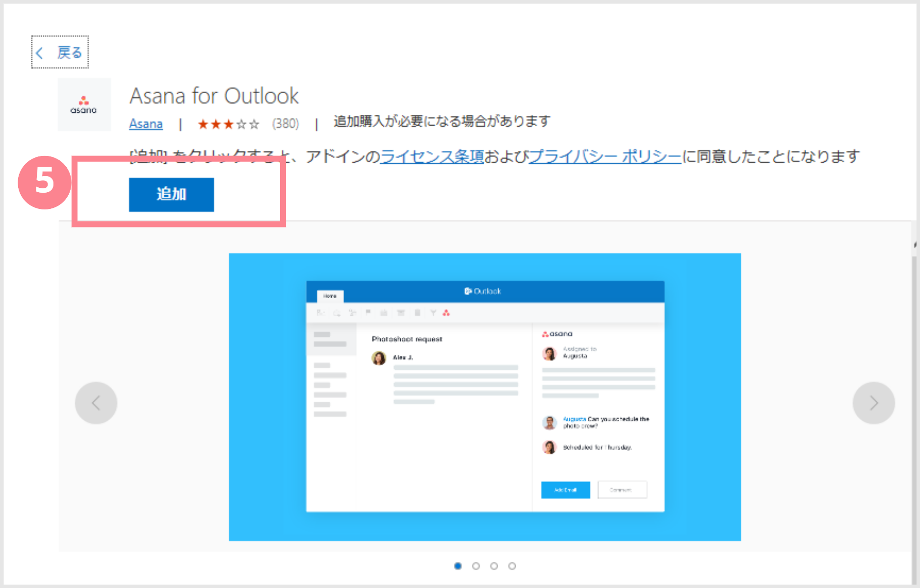Select the second carousel dot
Image resolution: width=920 pixels, height=588 pixels.
tap(476, 566)
